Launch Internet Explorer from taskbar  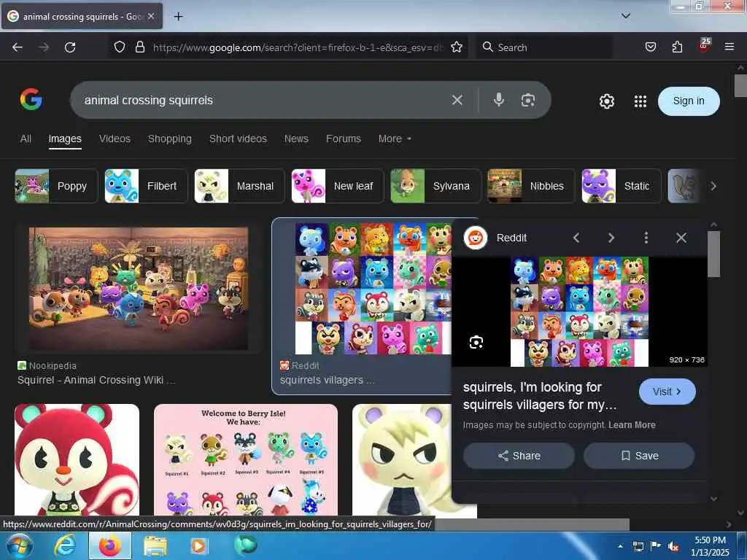(x=64, y=545)
